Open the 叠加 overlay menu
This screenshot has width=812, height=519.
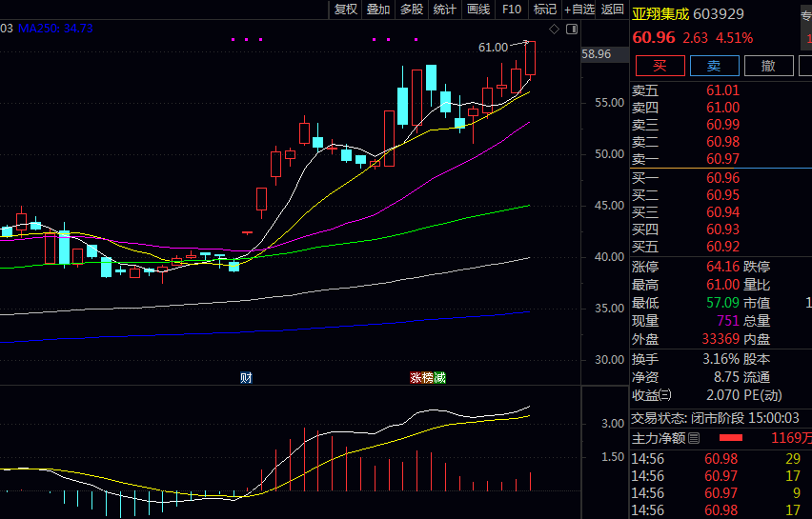tap(378, 10)
